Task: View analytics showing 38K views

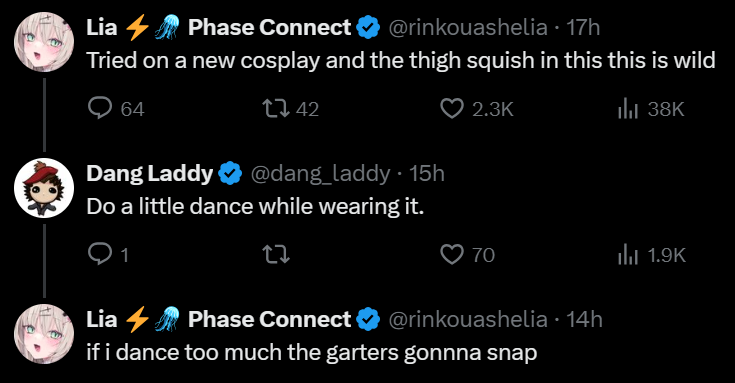Action: pos(628,109)
